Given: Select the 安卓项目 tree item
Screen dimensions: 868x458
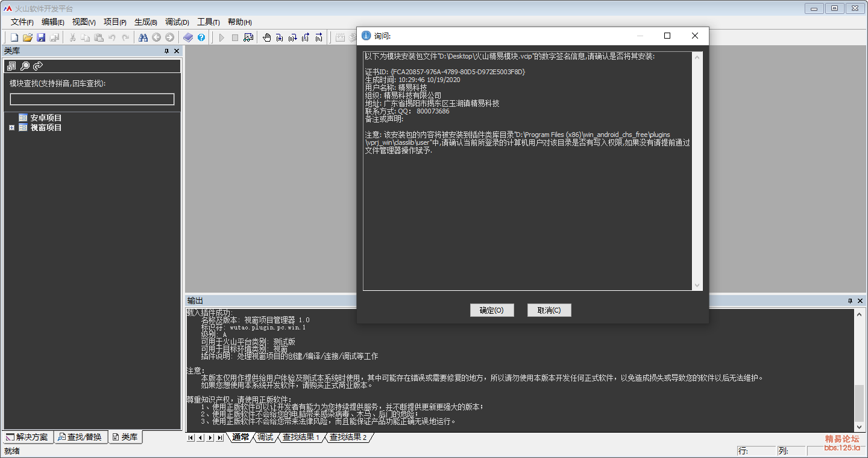Looking at the screenshot, I should click(46, 118).
